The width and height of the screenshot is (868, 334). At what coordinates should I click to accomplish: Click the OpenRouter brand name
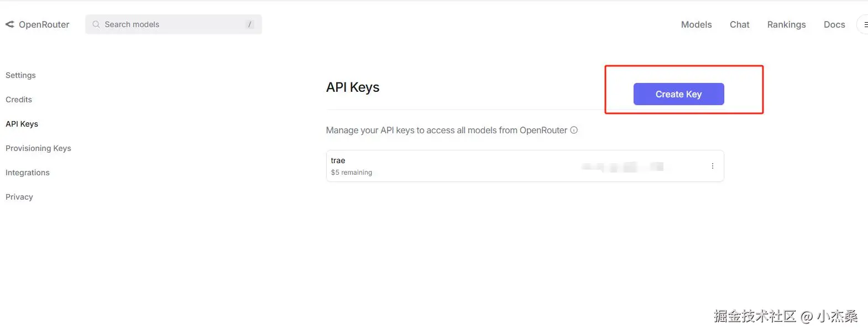tap(44, 24)
